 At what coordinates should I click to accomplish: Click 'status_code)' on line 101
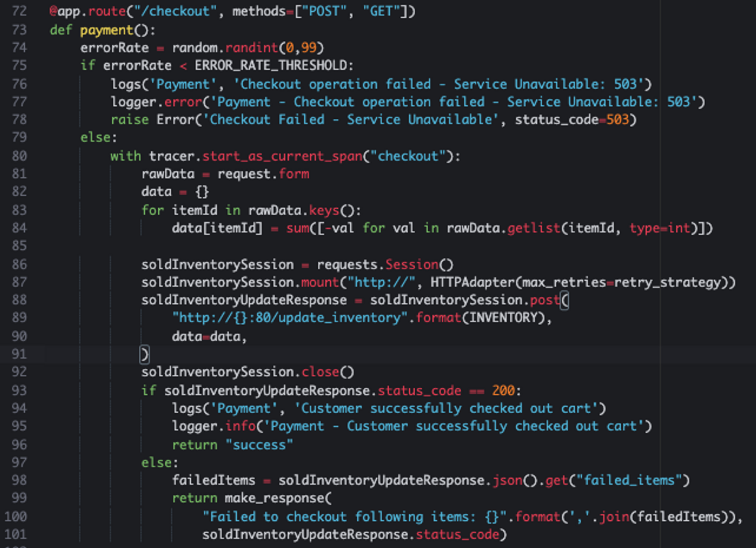point(461,535)
